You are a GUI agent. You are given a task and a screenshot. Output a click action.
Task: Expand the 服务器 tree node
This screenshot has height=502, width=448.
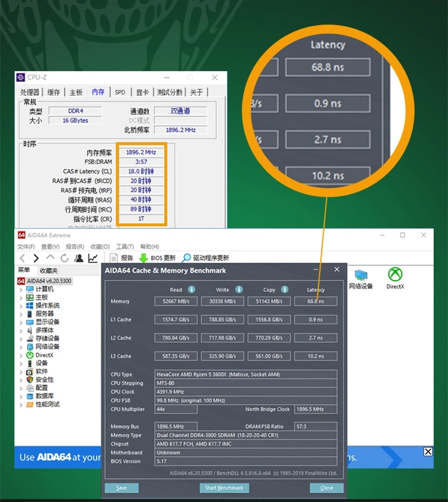[x=21, y=315]
